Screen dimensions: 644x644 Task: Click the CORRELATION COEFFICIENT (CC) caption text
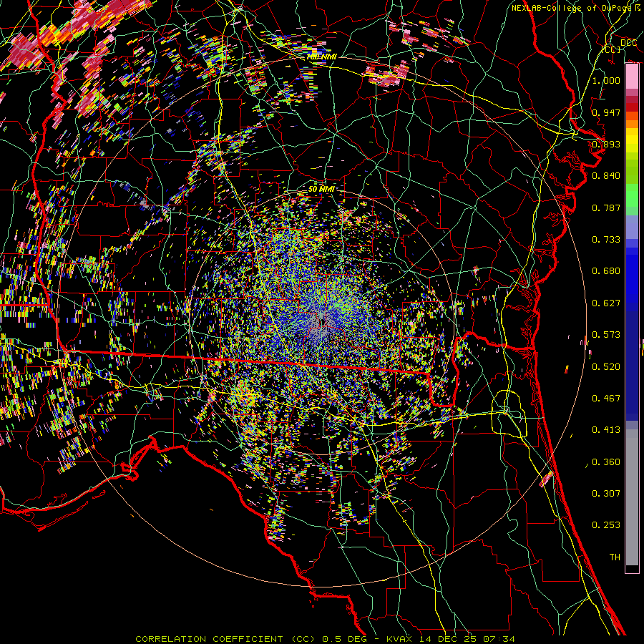(225, 639)
